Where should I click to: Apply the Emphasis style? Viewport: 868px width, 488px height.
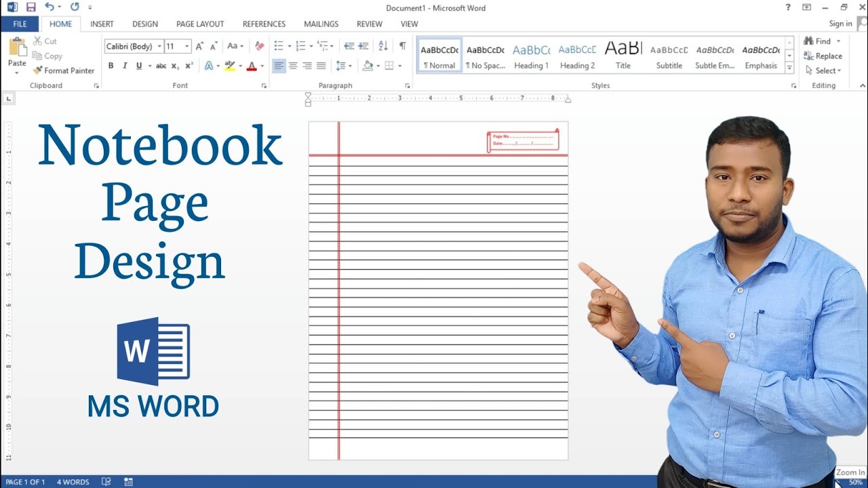point(761,56)
